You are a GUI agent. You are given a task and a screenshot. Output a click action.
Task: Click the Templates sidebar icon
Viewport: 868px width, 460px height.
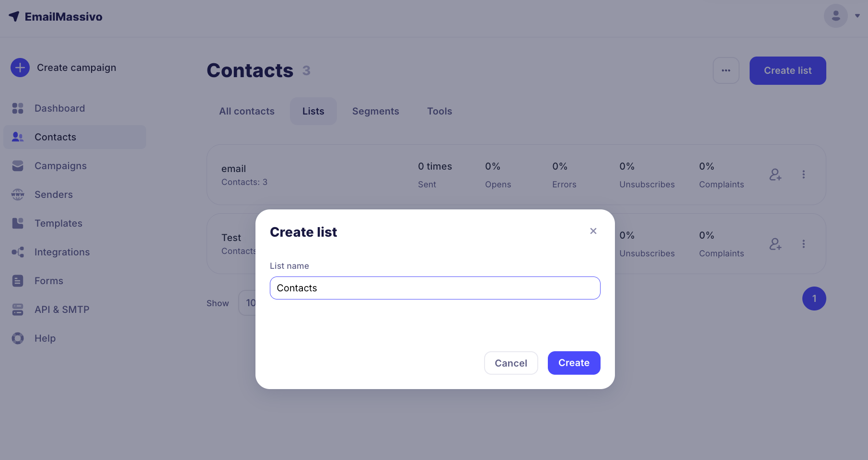coord(18,223)
